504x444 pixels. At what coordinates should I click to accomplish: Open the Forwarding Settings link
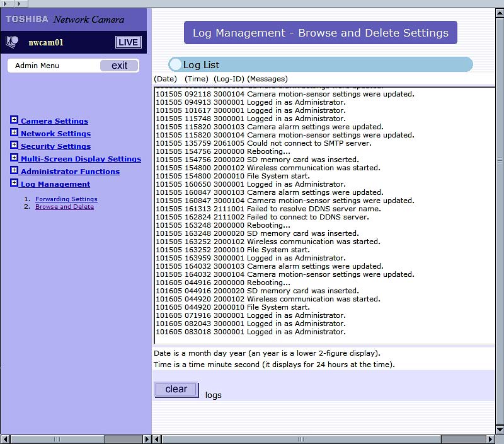(66, 199)
